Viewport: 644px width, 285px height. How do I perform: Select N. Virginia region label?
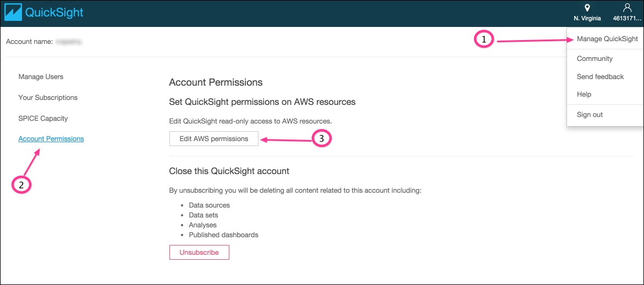click(x=587, y=19)
